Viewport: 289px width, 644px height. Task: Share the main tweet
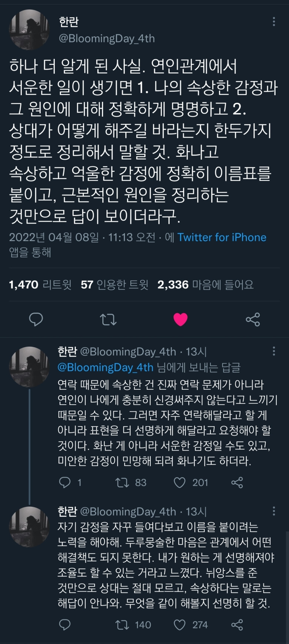pos(253,319)
